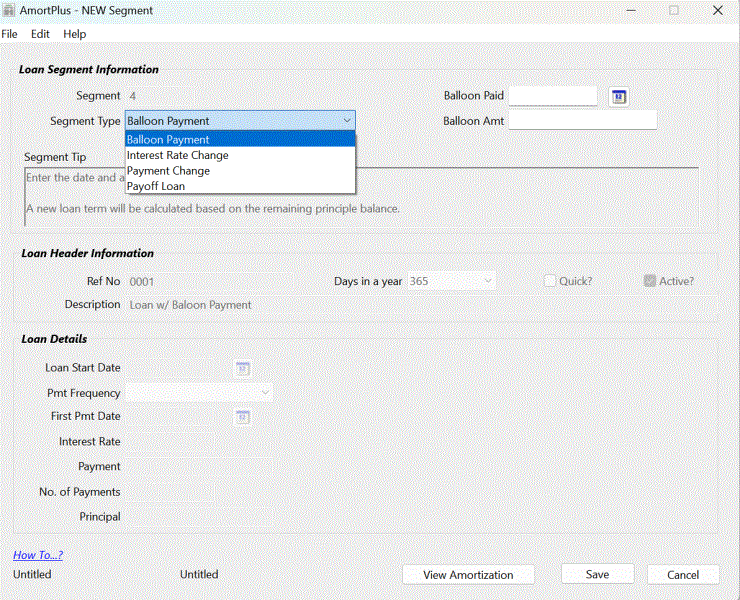740x600 pixels.
Task: Open the First Pmt Date calendar icon
Action: pyautogui.click(x=243, y=417)
